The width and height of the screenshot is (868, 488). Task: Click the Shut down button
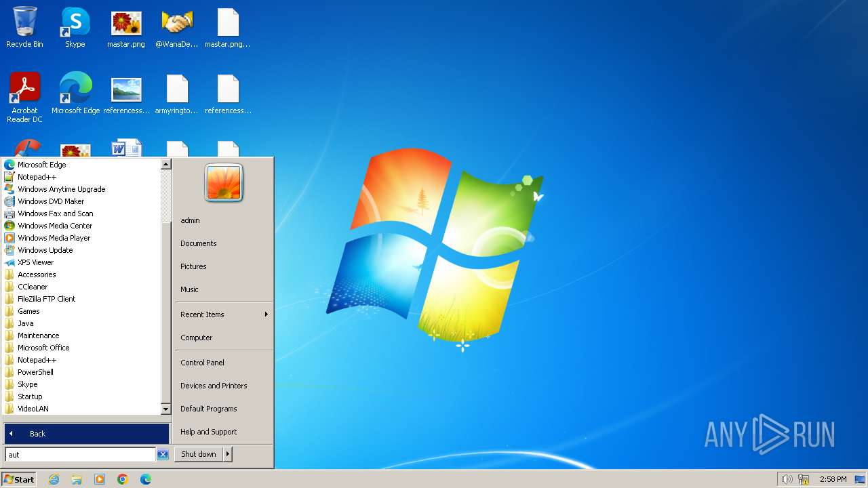tap(199, 454)
